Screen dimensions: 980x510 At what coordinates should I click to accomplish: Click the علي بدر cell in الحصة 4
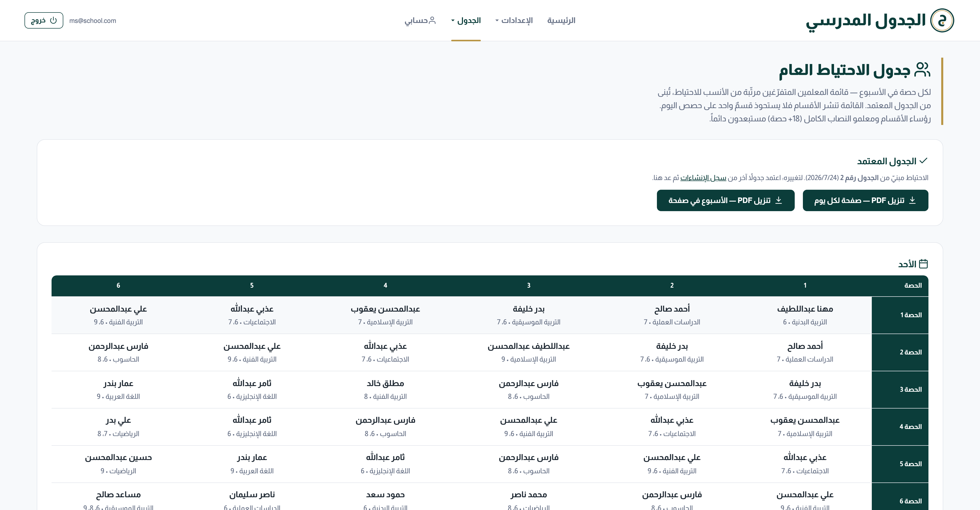[118, 427]
